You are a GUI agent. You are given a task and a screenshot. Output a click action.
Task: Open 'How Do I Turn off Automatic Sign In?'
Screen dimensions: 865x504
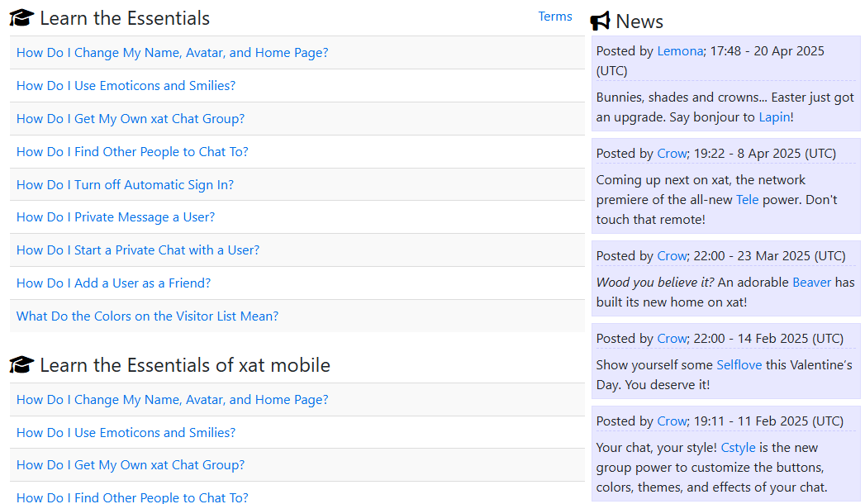[125, 184]
